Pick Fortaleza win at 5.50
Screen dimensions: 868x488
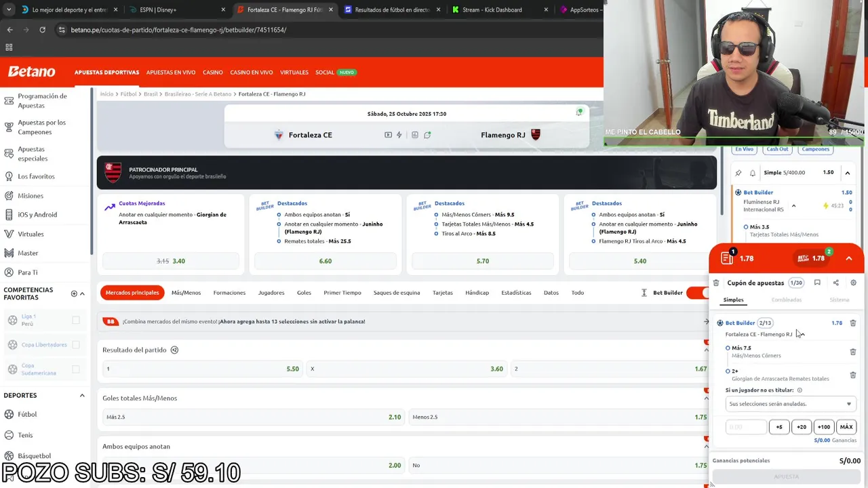pos(203,369)
